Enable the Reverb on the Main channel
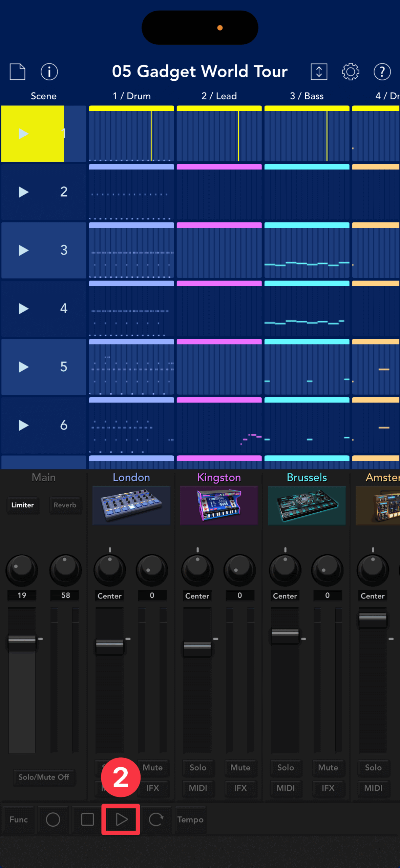Image resolution: width=400 pixels, height=868 pixels. [65, 505]
